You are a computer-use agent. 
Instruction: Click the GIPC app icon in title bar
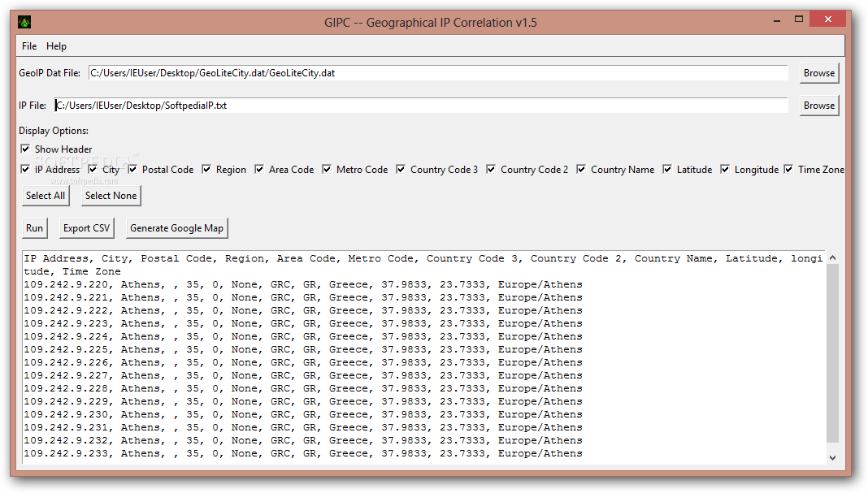(24, 22)
